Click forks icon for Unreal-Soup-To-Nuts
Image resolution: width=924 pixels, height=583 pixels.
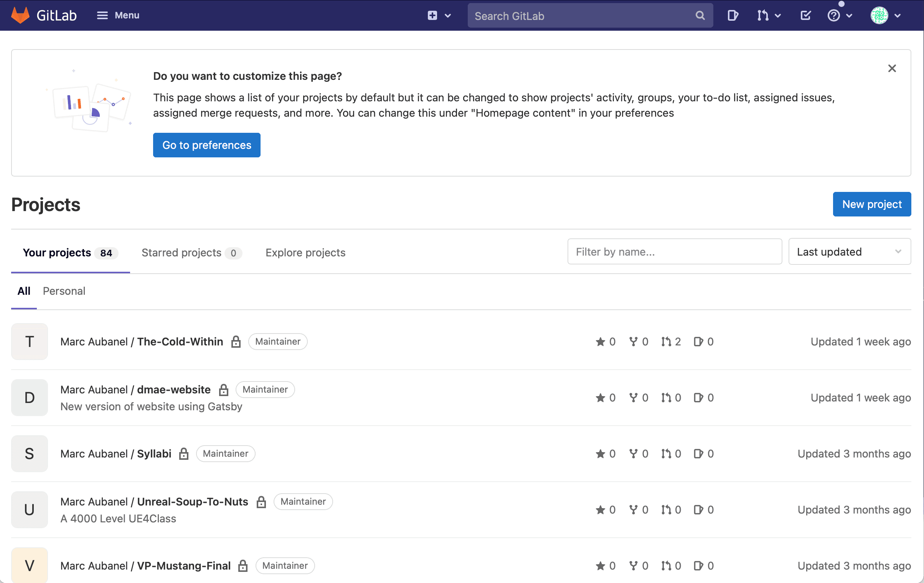634,510
